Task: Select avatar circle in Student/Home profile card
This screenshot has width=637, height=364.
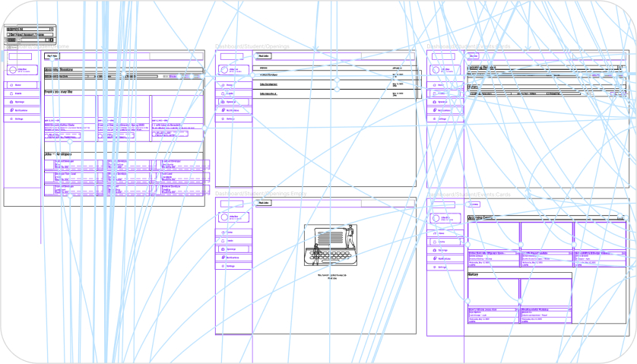Action: [x=13, y=70]
